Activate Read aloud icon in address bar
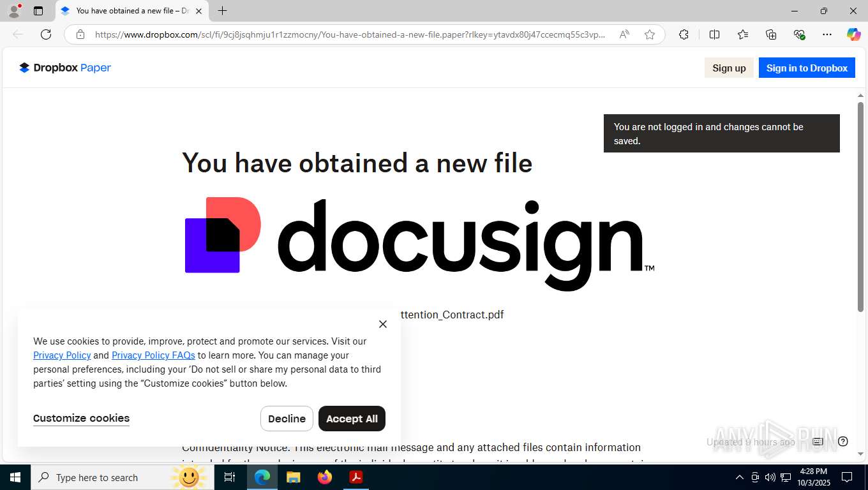The height and width of the screenshot is (490, 868). (624, 34)
